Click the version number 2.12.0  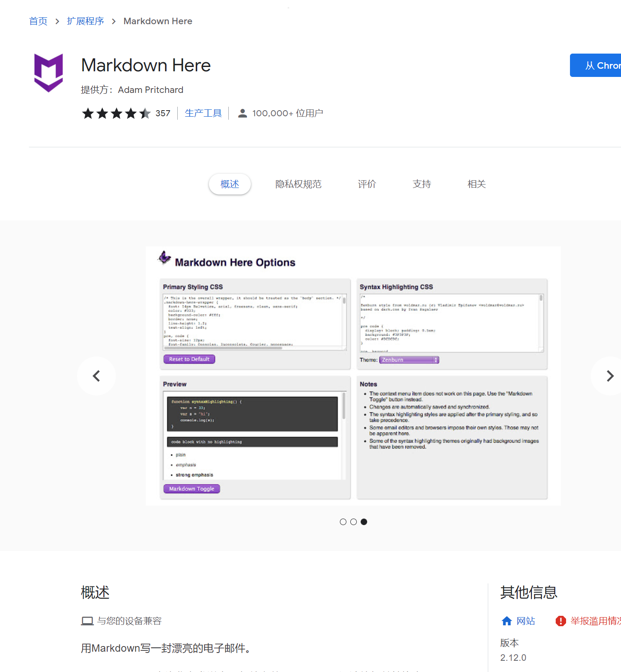513,658
